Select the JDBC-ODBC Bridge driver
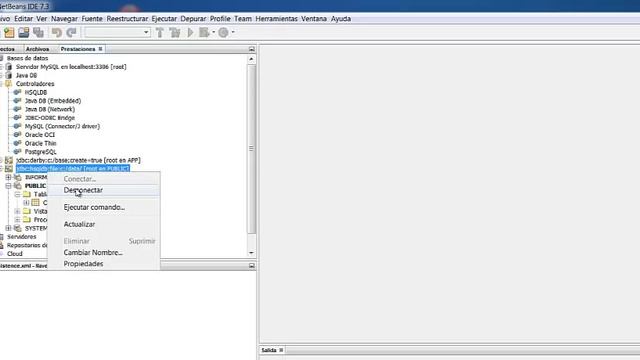The height and width of the screenshot is (360, 640). pos(50,118)
